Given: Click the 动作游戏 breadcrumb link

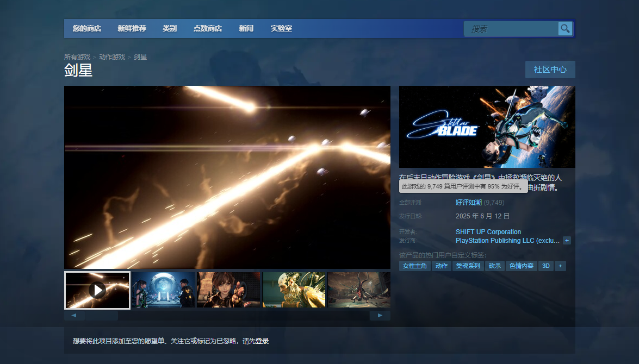Looking at the screenshot, I should pos(112,57).
